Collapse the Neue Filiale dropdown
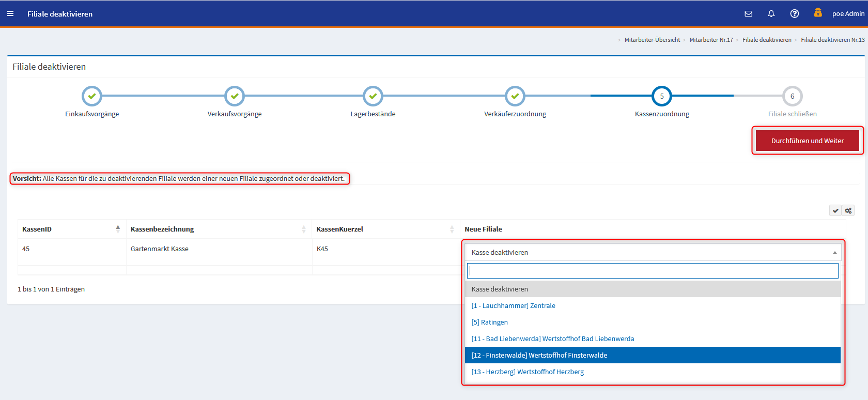Image resolution: width=868 pixels, height=400 pixels. pyautogui.click(x=653, y=252)
